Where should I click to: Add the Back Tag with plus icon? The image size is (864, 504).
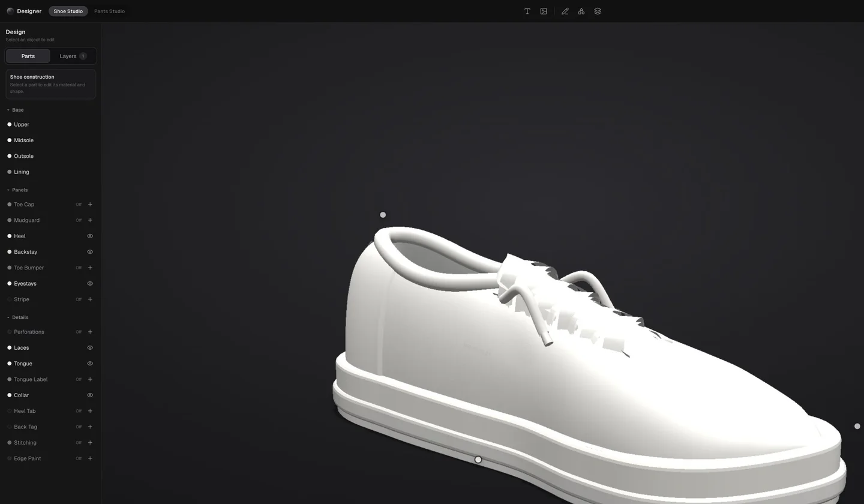pos(90,427)
